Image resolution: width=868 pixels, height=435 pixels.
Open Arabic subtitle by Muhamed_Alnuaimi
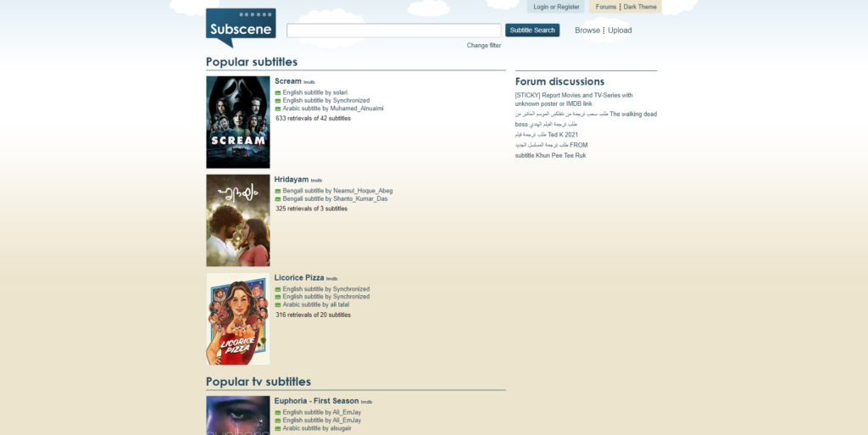[x=332, y=109]
